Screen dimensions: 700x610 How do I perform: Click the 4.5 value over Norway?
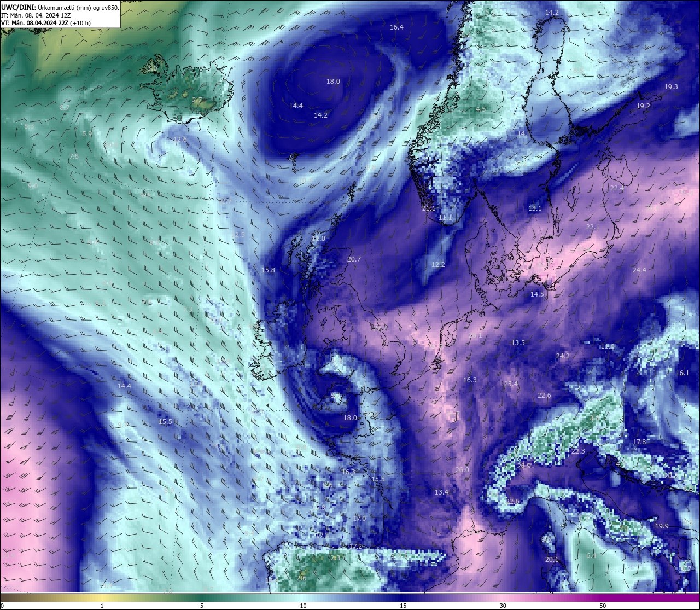[481, 109]
